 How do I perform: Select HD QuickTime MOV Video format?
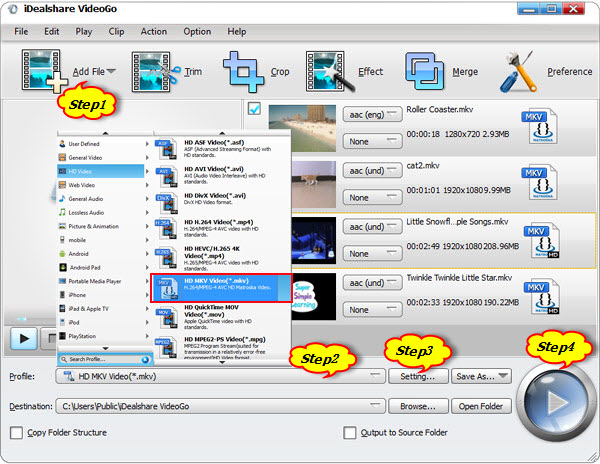[222, 317]
